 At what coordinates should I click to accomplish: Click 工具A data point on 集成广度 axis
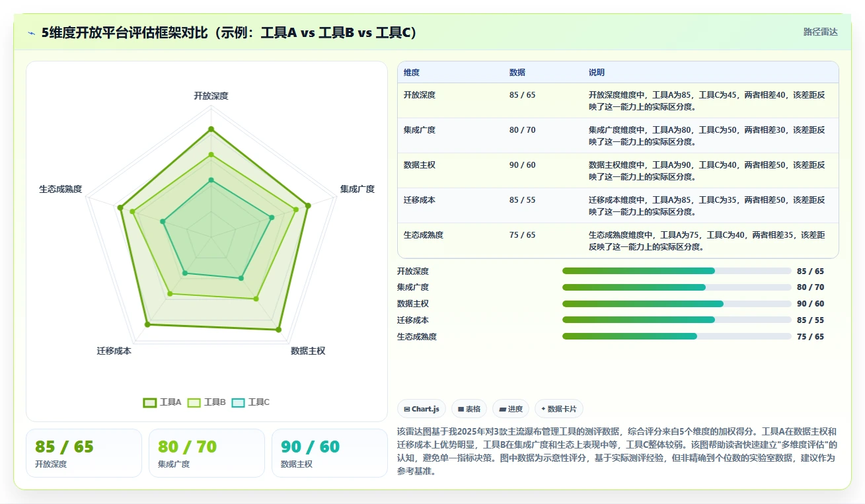coord(307,205)
